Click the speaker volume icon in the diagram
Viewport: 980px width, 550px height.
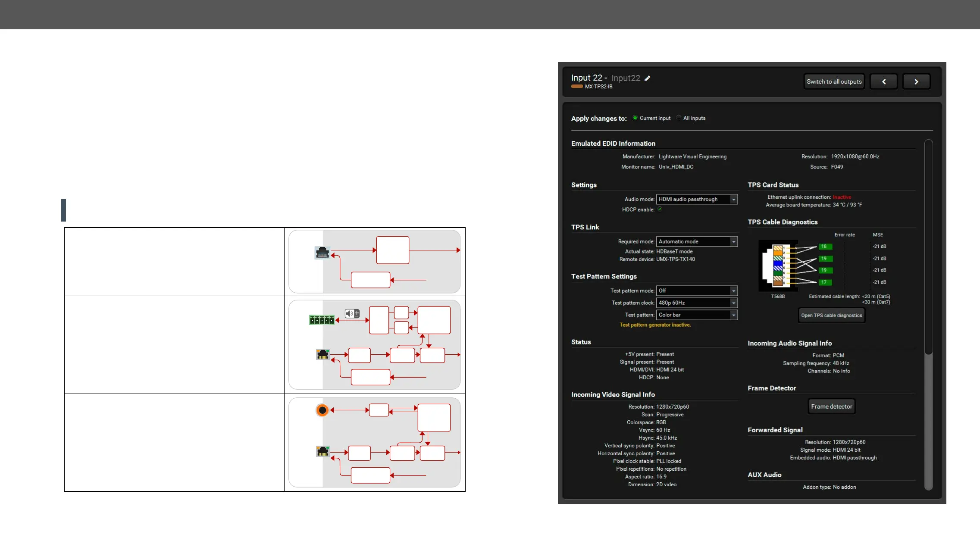point(352,314)
